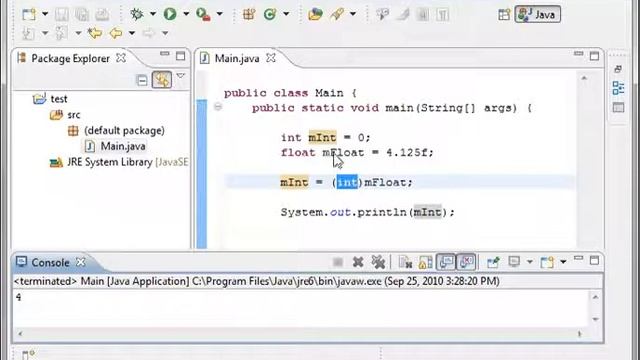Toggle Show Console on standard output change
Screen dimensions: 640x360
[446, 262]
